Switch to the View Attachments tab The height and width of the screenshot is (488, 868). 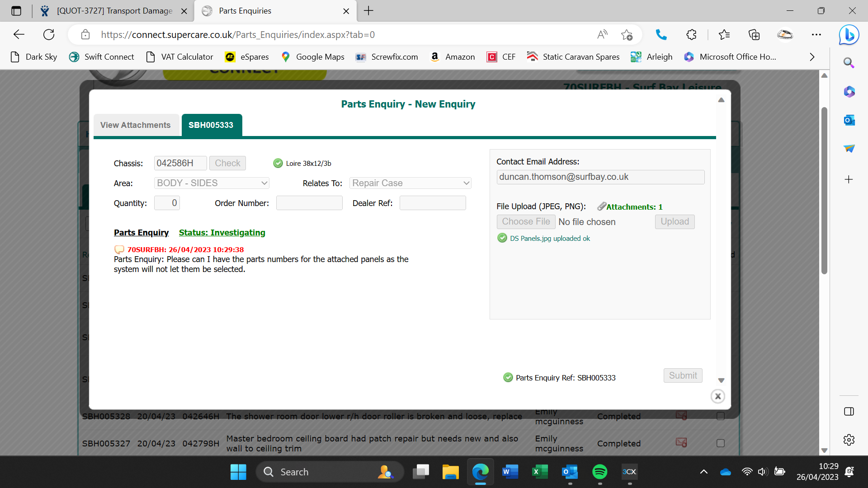tap(136, 125)
